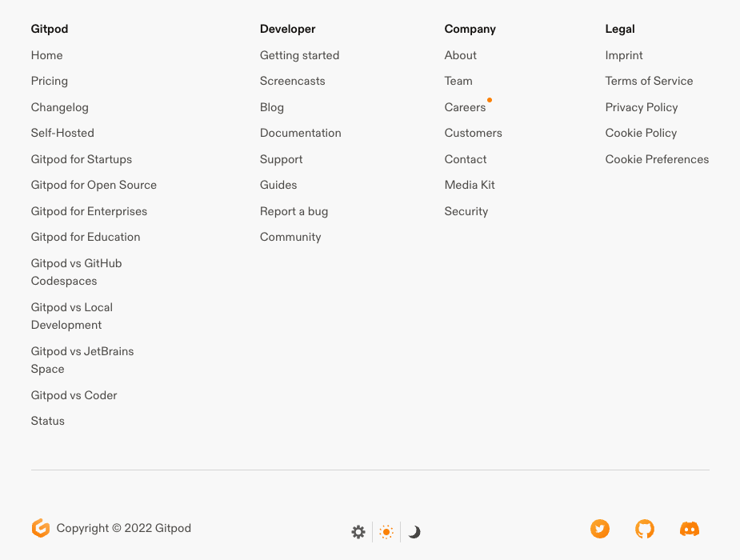Open the Discord icon link
Image resolution: width=740 pixels, height=560 pixels.
690,529
